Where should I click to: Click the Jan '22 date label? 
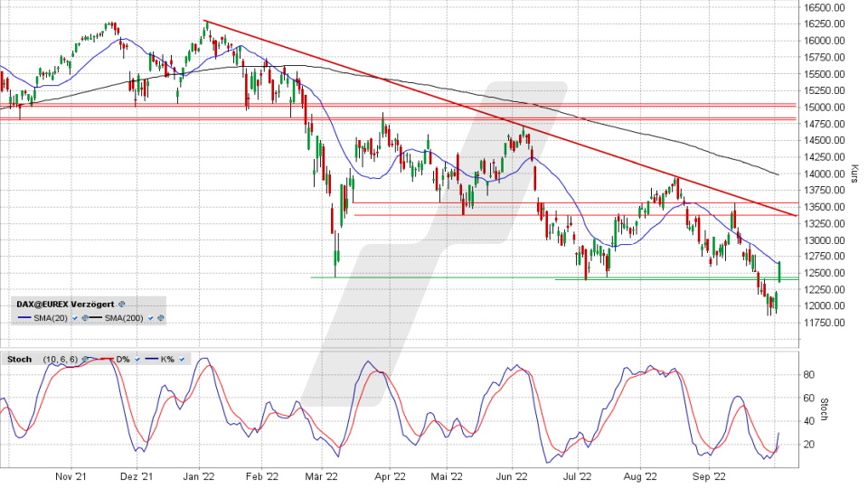coord(199,476)
